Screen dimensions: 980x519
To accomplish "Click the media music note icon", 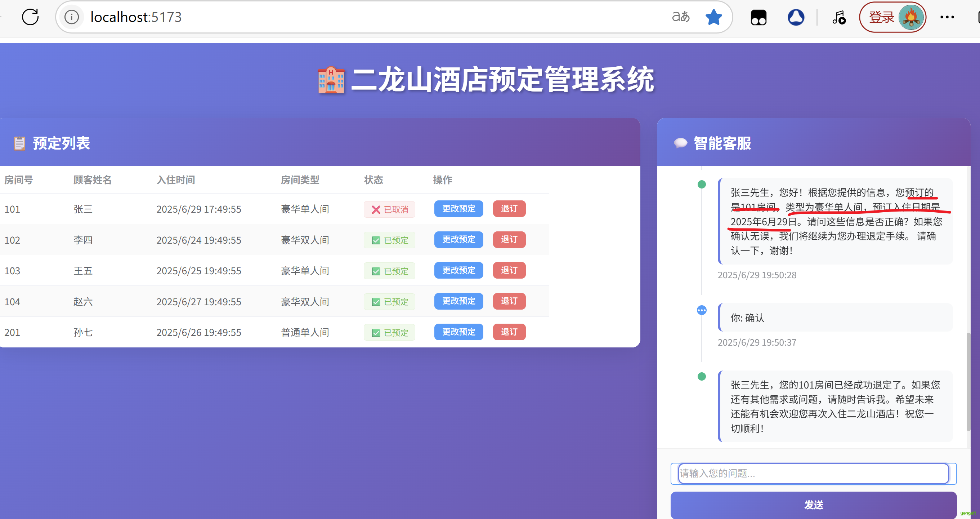I will point(838,18).
